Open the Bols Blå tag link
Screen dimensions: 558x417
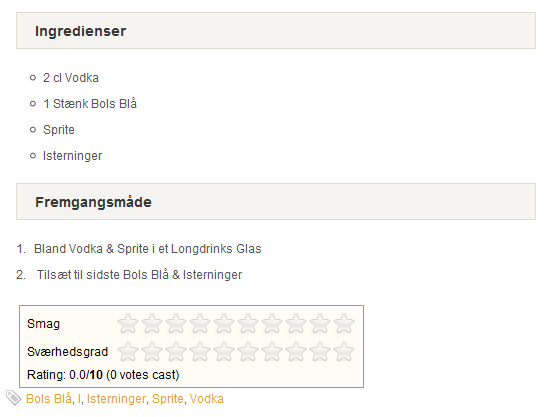49,398
